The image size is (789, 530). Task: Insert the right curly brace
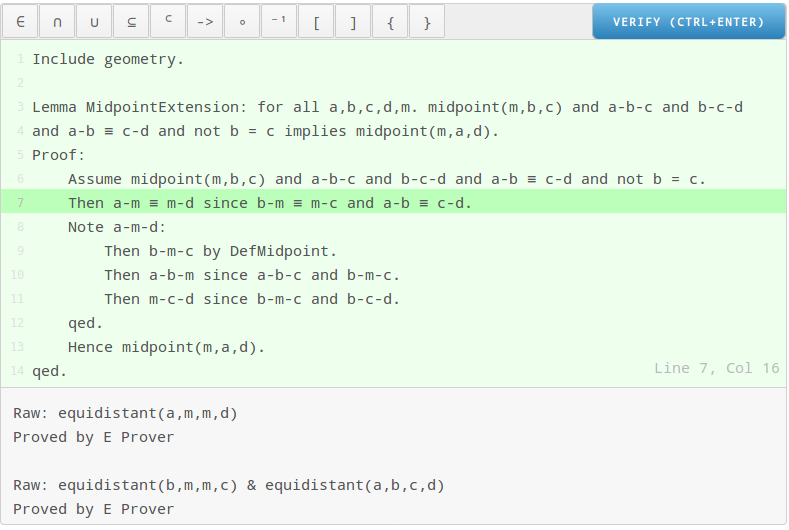[x=427, y=22]
